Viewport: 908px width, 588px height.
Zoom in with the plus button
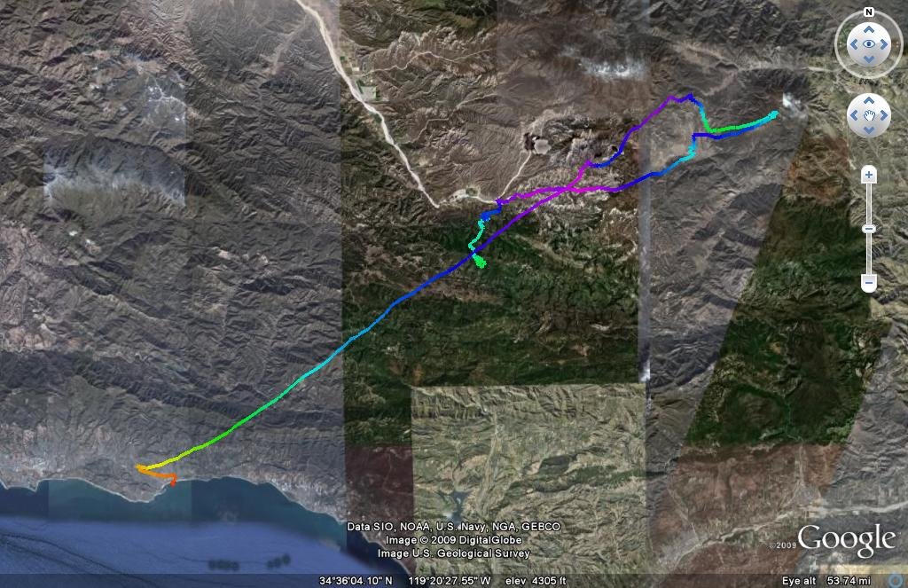[869, 175]
